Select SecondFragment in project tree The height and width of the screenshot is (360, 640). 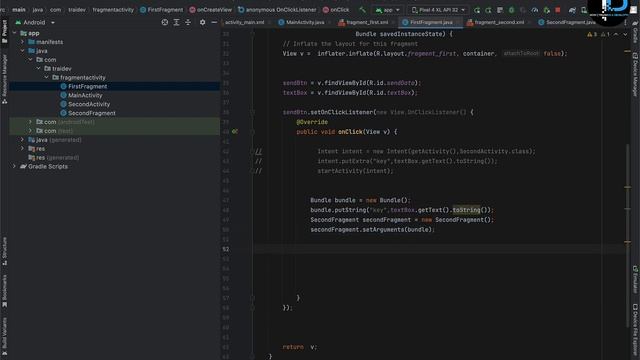pyautogui.click(x=91, y=113)
